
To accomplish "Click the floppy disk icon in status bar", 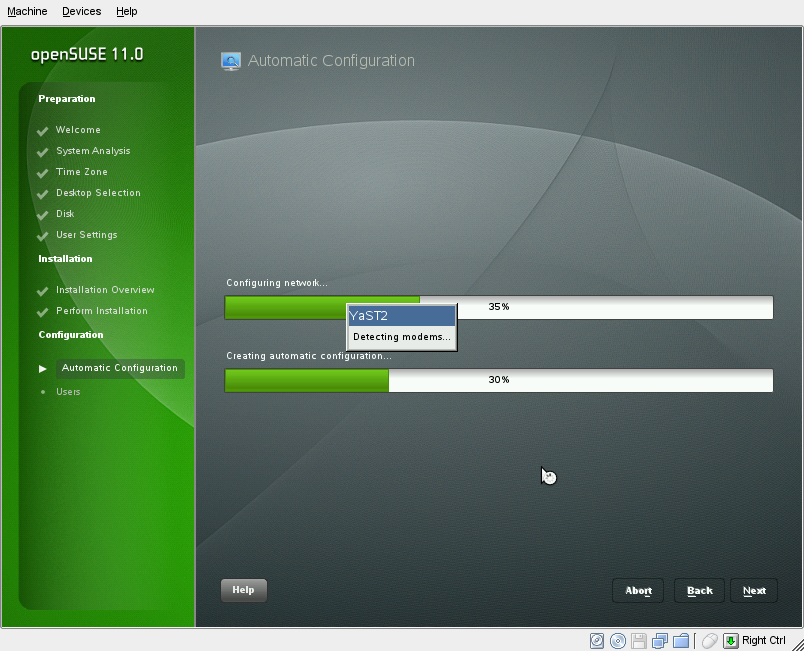I will [x=640, y=640].
